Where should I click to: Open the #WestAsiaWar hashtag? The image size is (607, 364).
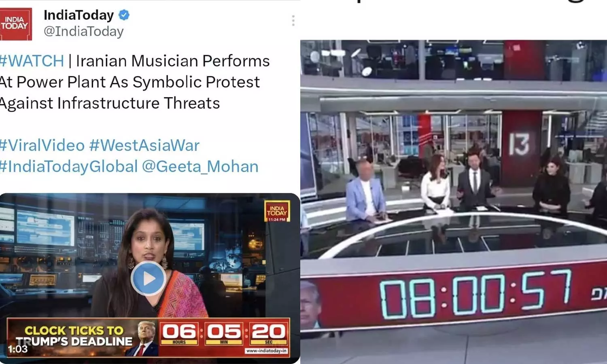point(144,145)
